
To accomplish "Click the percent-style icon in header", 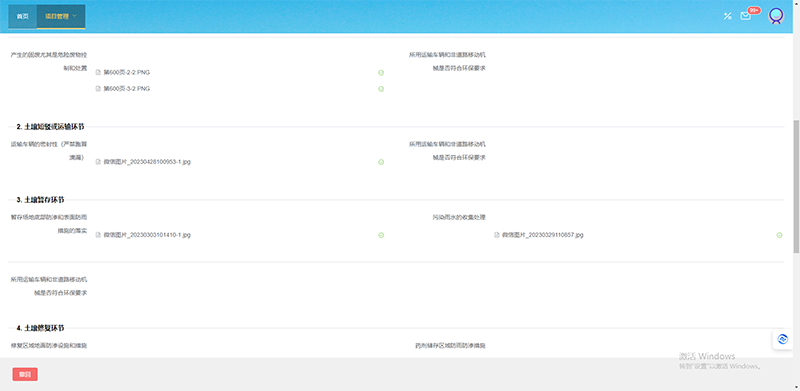I will pyautogui.click(x=728, y=16).
